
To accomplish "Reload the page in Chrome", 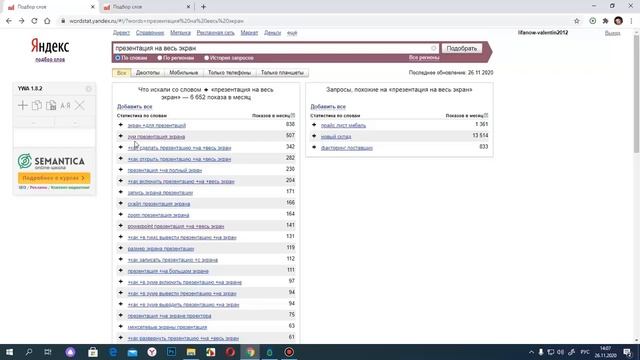I will click(x=34, y=21).
